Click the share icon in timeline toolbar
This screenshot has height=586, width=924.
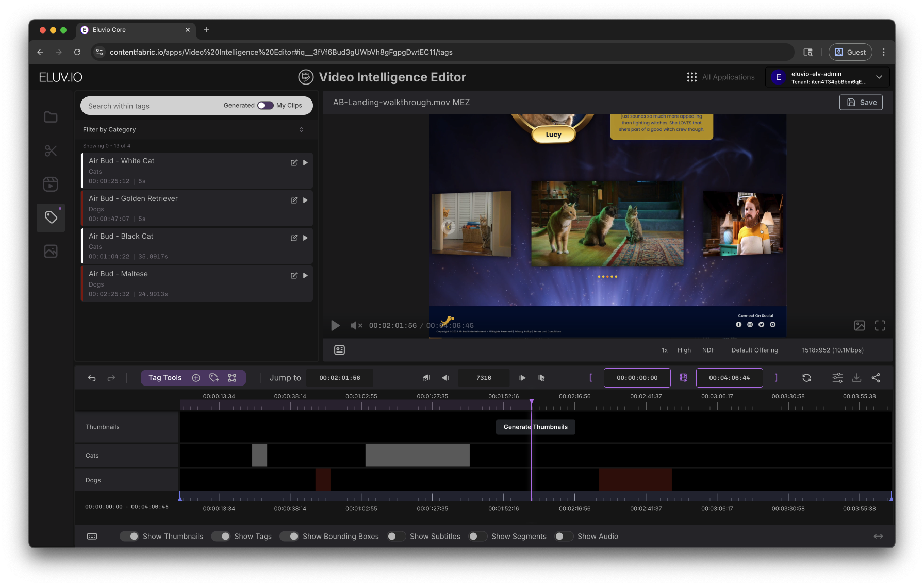pyautogui.click(x=876, y=378)
